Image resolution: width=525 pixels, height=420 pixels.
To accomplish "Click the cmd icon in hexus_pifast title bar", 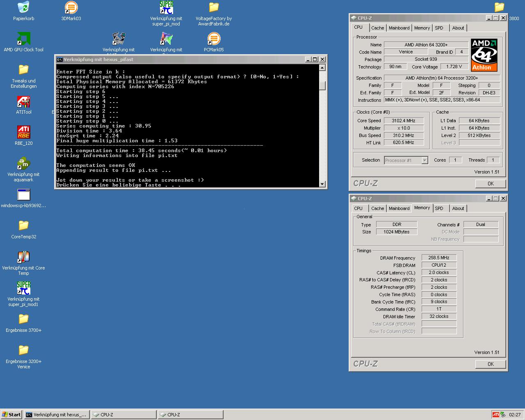I will pos(59,59).
